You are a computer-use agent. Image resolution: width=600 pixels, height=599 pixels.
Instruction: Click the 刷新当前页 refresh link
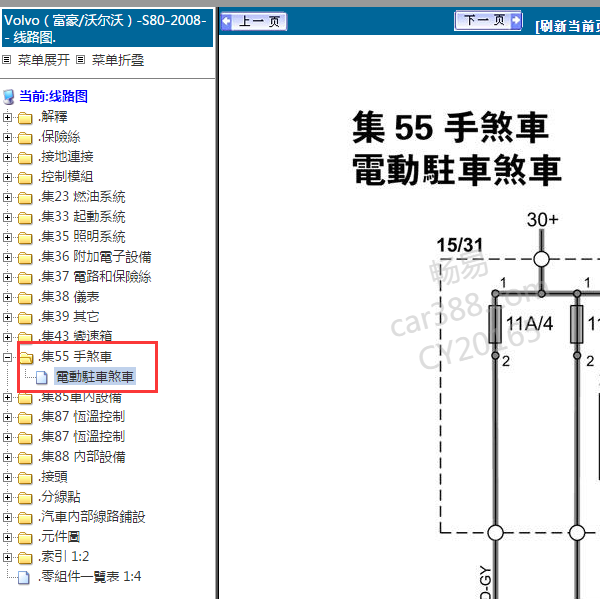pos(567,26)
